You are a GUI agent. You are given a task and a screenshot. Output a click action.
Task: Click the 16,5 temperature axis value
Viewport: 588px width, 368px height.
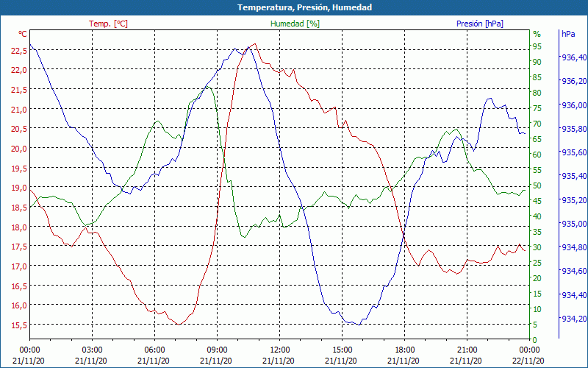click(19, 286)
